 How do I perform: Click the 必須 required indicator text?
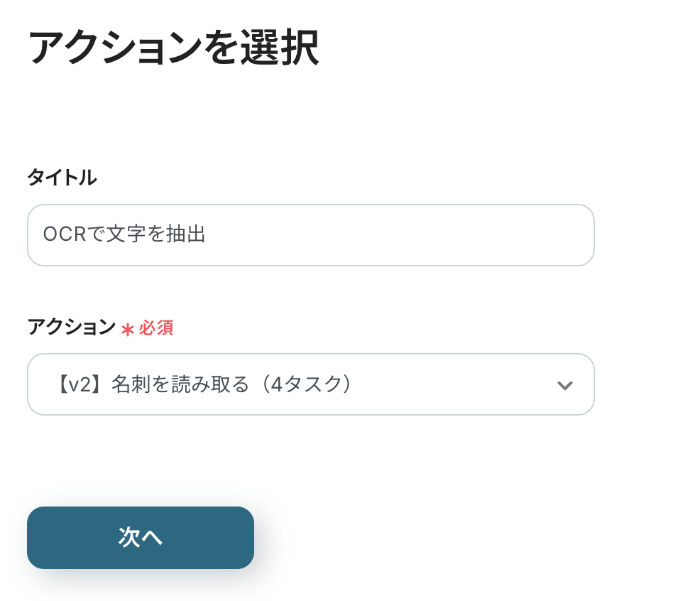click(156, 328)
